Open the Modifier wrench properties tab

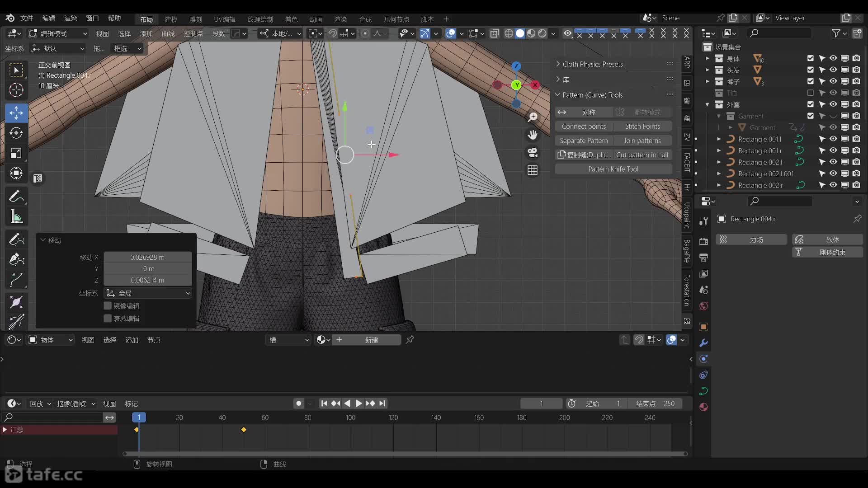[x=703, y=343]
